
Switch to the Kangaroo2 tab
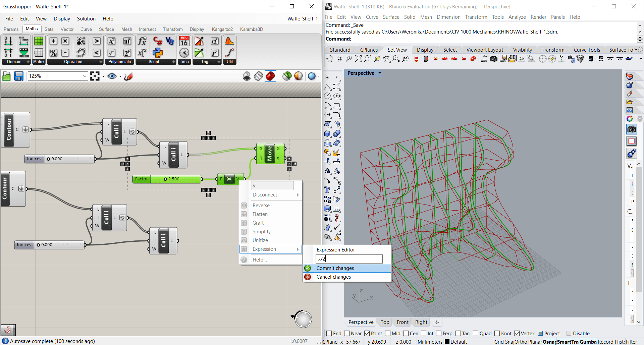(222, 29)
